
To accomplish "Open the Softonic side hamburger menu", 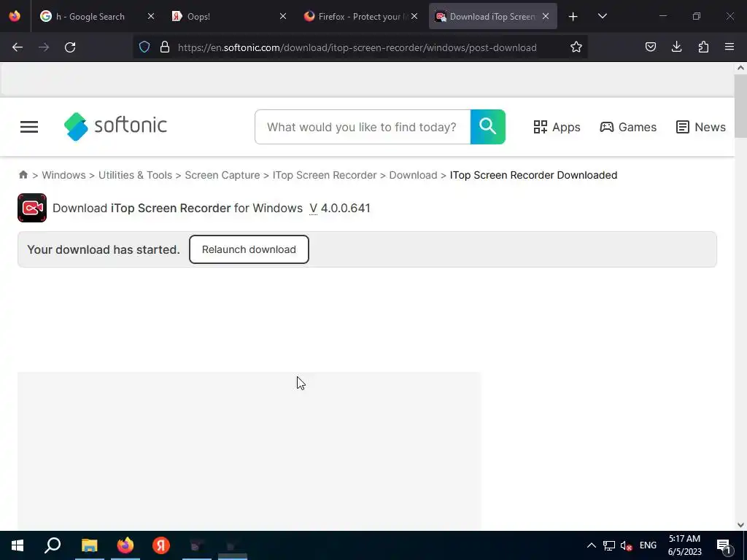I will click(x=29, y=127).
